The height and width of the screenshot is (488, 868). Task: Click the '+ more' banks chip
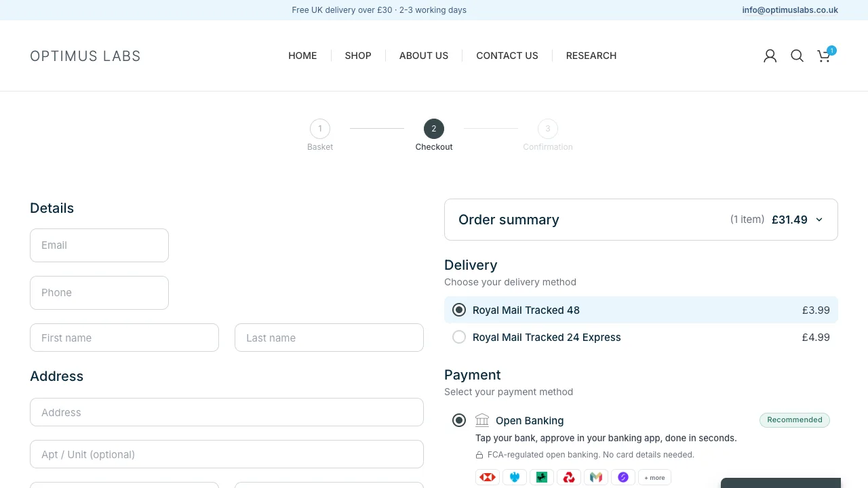pos(654,477)
